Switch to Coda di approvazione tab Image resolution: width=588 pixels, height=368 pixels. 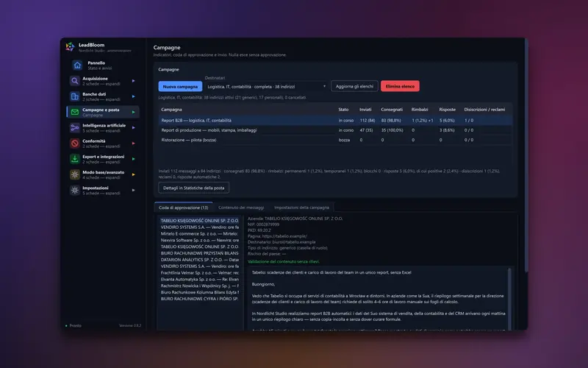click(183, 208)
